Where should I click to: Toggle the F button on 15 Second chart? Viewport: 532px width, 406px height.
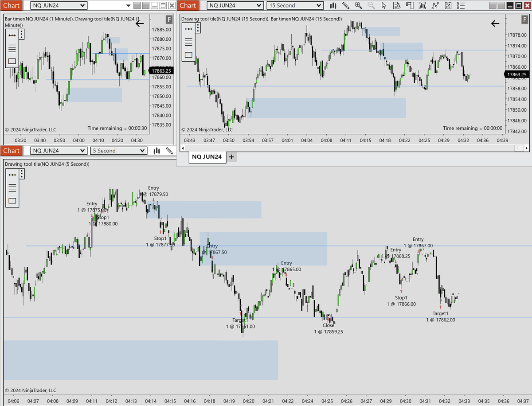click(x=524, y=20)
